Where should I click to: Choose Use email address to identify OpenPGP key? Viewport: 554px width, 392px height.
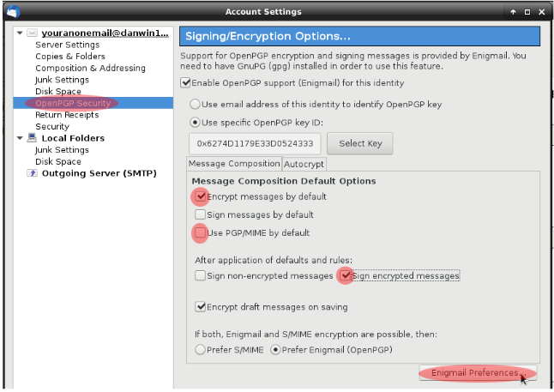(x=195, y=104)
